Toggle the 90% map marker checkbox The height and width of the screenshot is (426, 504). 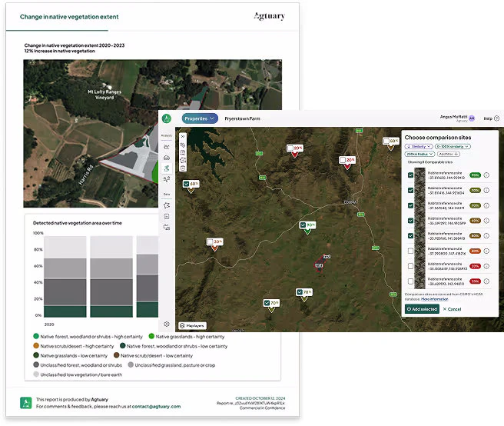tap(303, 225)
